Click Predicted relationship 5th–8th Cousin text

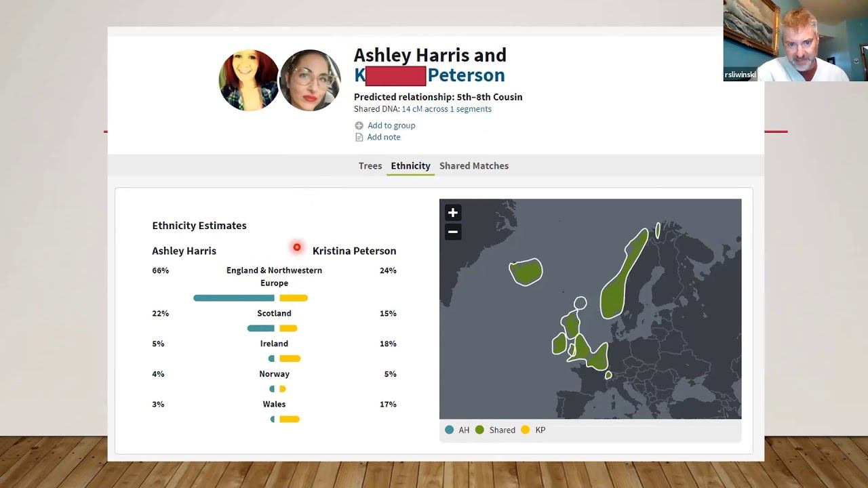click(438, 97)
